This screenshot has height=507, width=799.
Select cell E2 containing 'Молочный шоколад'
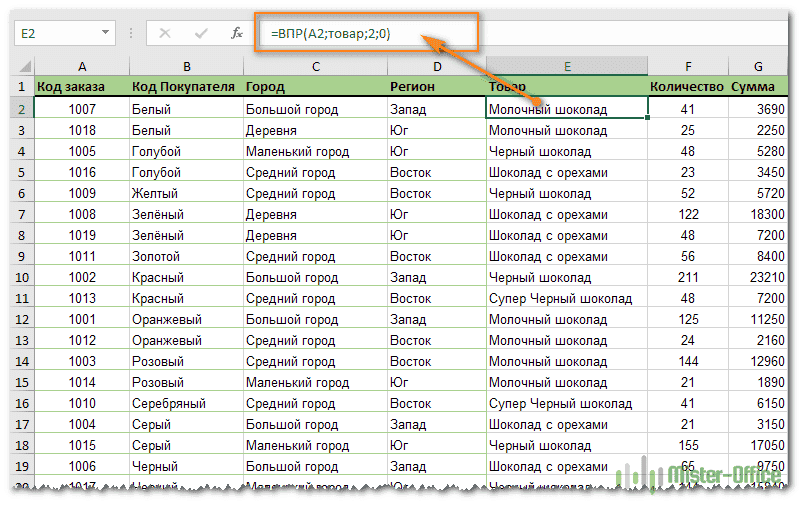click(566, 108)
